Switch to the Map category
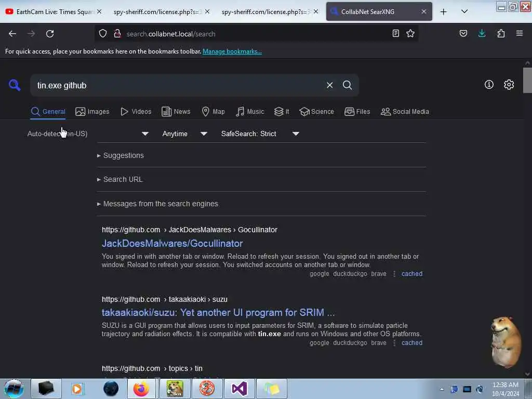 tap(214, 112)
